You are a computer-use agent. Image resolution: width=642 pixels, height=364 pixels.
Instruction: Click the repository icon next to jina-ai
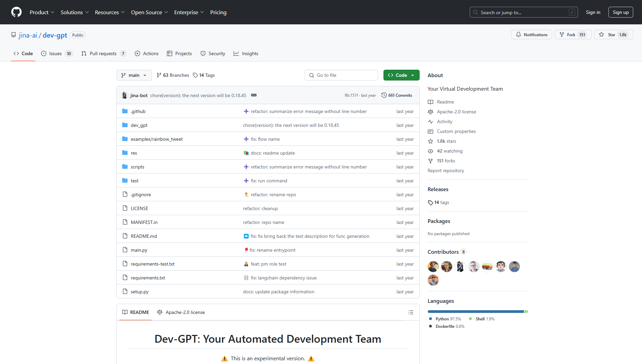click(14, 35)
